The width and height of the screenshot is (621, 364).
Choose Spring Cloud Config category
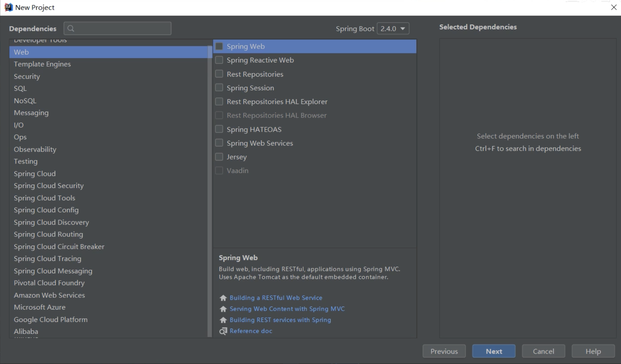pos(109,210)
